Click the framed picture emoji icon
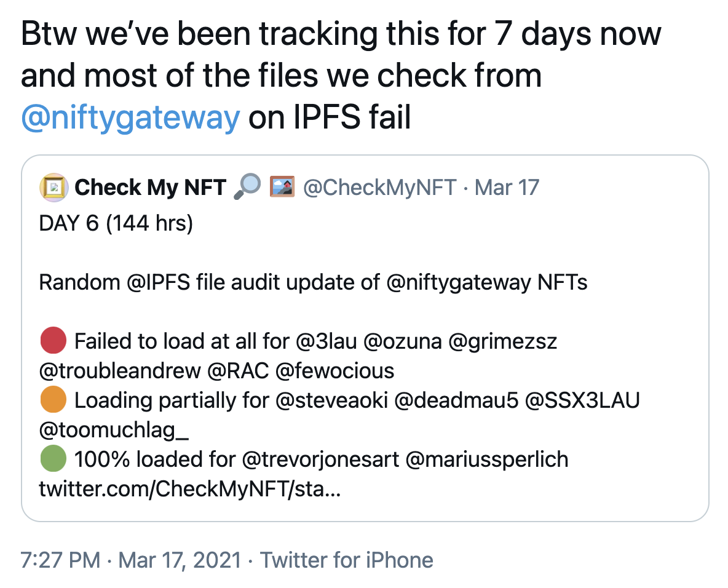The width and height of the screenshot is (728, 588). (x=282, y=186)
